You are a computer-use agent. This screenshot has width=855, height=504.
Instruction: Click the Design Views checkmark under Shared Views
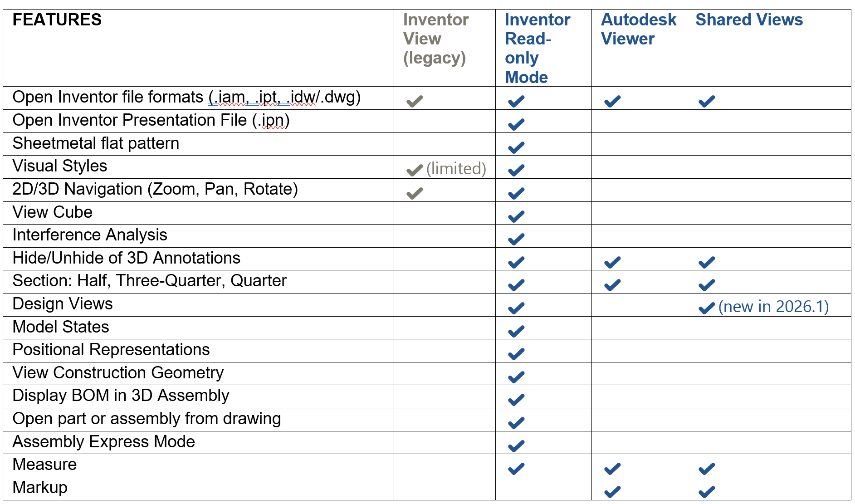tap(707, 308)
